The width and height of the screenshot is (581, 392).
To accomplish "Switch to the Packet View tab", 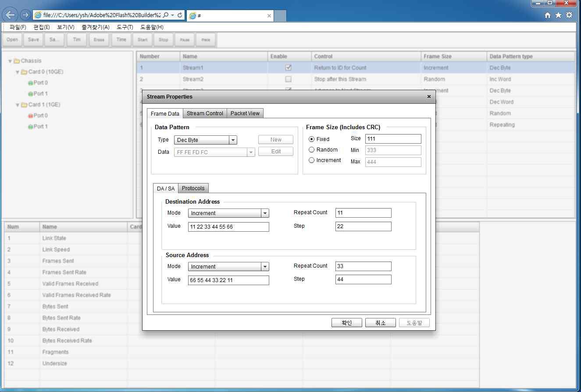I will click(245, 113).
